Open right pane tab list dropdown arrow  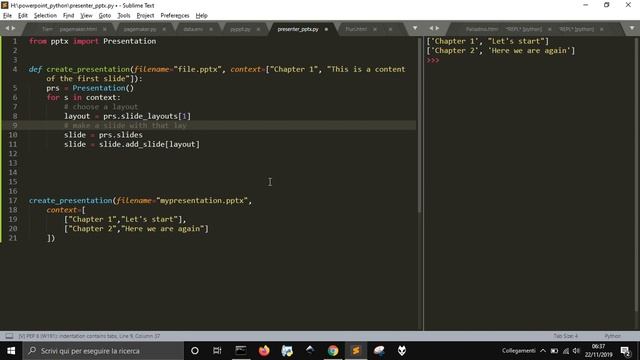[632, 28]
